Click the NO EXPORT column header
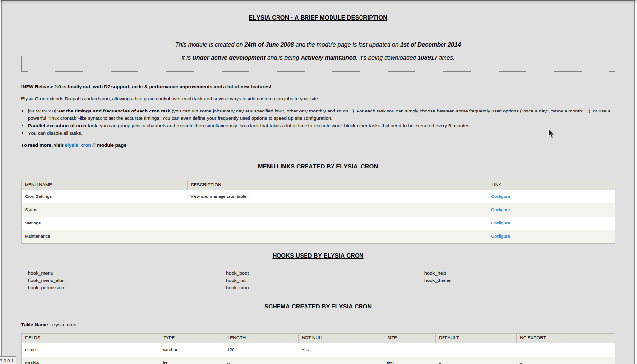Viewport: 637px width, 364px height. click(532, 338)
